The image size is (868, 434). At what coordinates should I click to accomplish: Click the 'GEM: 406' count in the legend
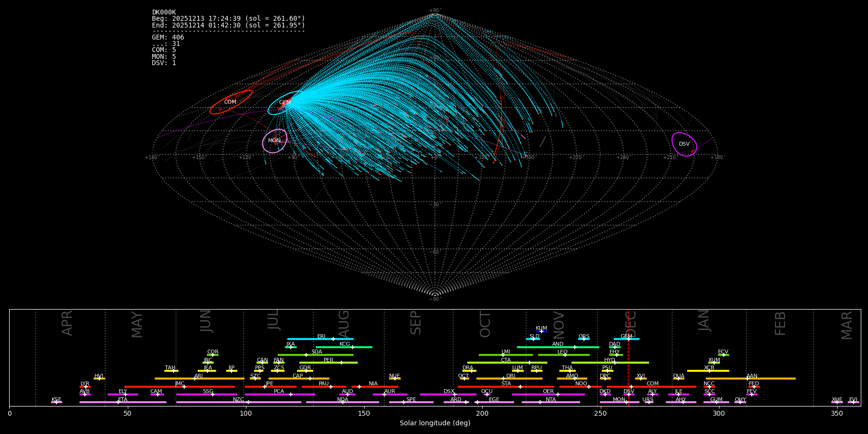[x=168, y=38]
